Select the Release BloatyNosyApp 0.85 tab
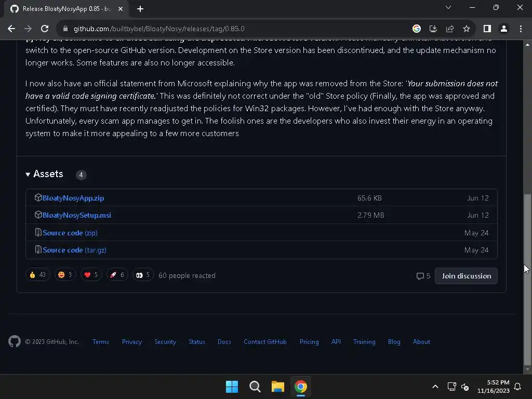 coord(66,9)
